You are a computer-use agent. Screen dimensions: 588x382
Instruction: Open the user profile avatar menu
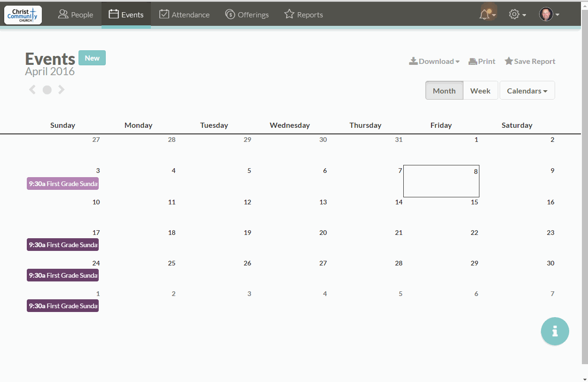click(548, 15)
